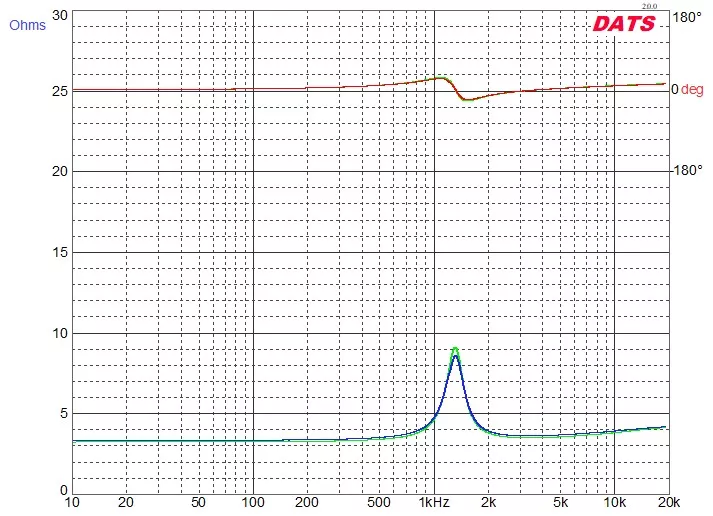The image size is (713, 516).
Task: Click the 500 Hz axis label
Action: 379,501
